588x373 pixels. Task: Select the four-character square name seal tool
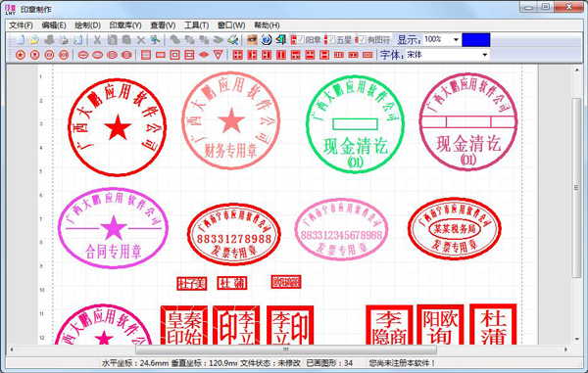pos(238,55)
